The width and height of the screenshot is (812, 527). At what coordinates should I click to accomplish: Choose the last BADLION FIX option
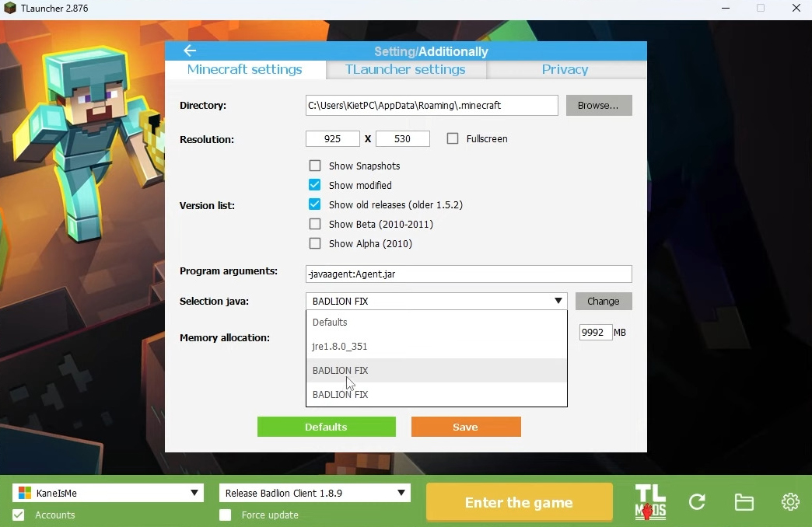pyautogui.click(x=436, y=395)
